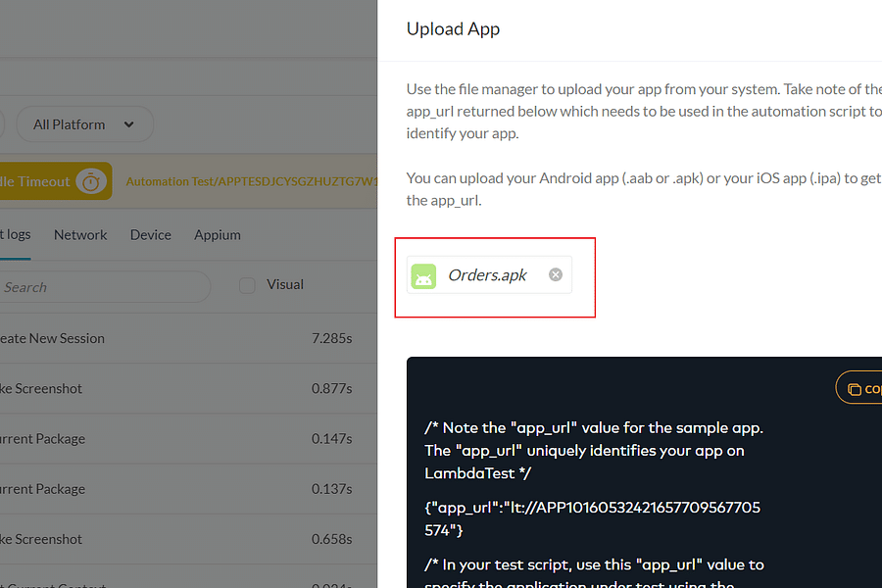This screenshot has width=882, height=588.
Task: Open the platform filter chevron
Action: tap(127, 124)
